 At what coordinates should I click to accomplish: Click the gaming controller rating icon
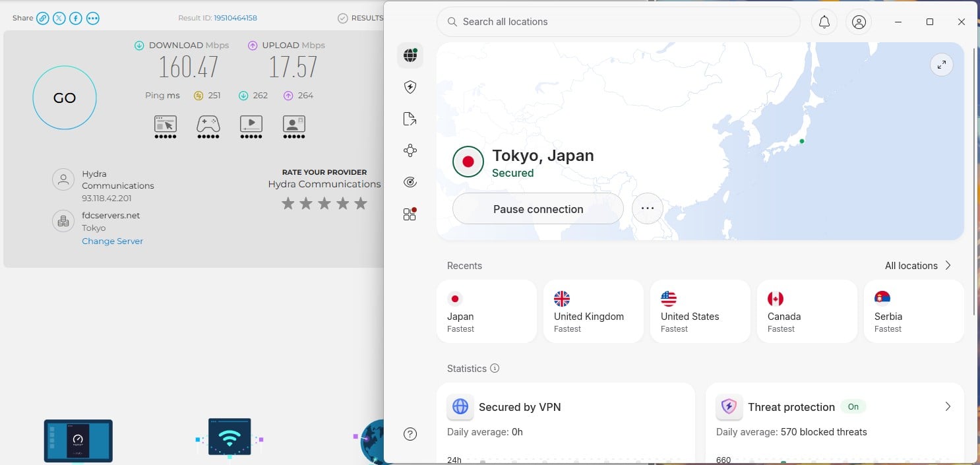208,127
